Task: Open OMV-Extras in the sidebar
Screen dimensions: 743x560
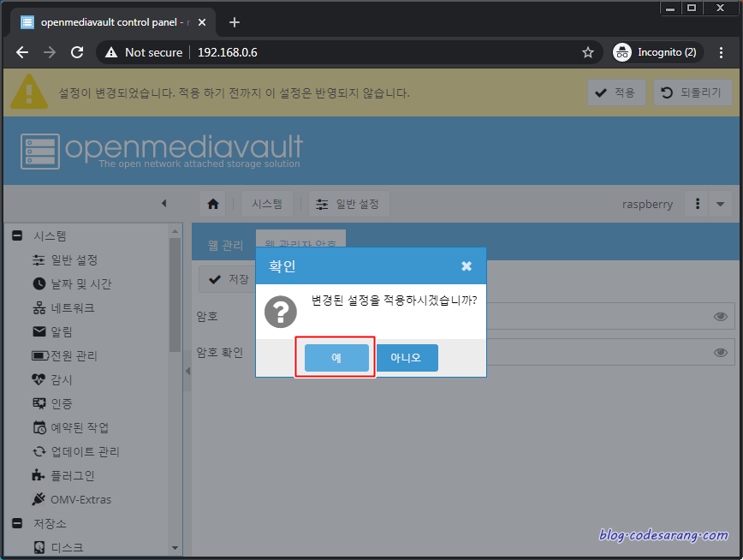Action: click(x=71, y=499)
